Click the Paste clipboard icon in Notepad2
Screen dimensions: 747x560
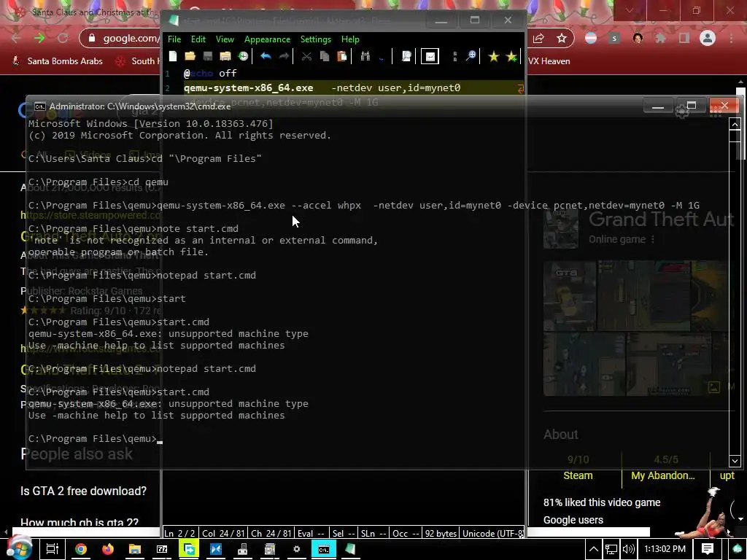pyautogui.click(x=342, y=56)
